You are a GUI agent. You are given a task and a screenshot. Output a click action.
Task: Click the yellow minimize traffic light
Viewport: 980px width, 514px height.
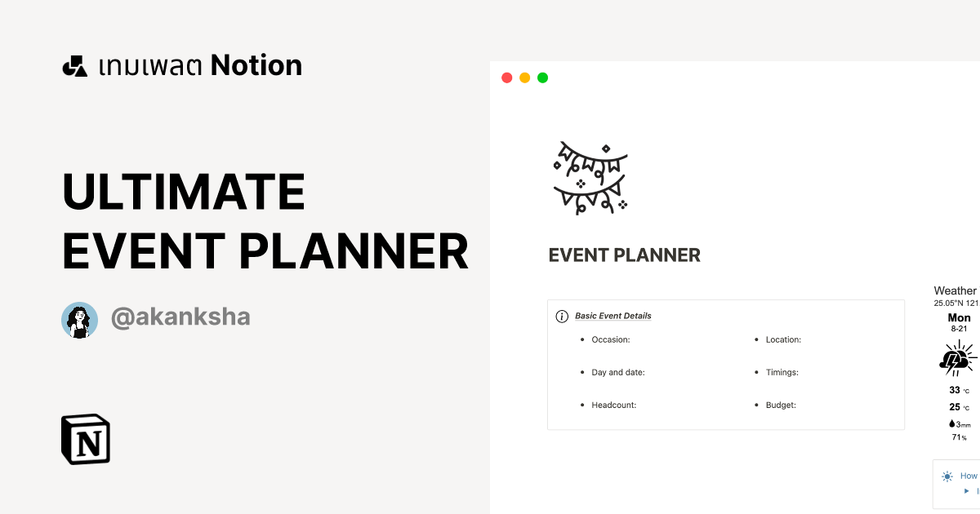pos(524,78)
